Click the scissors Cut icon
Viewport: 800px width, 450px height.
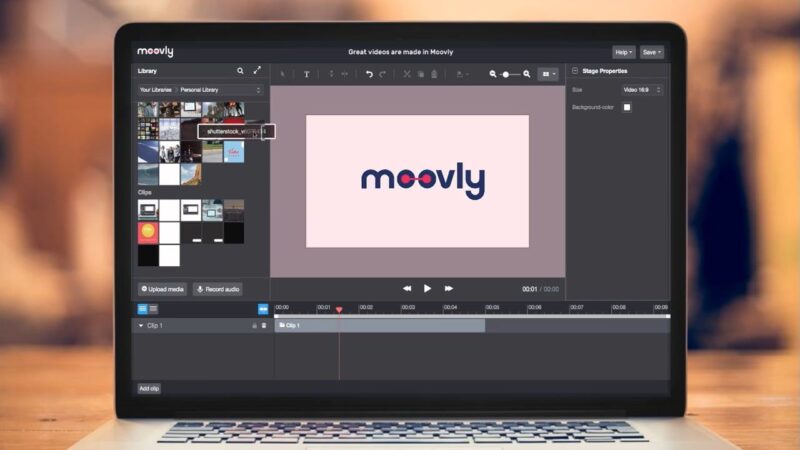point(407,74)
